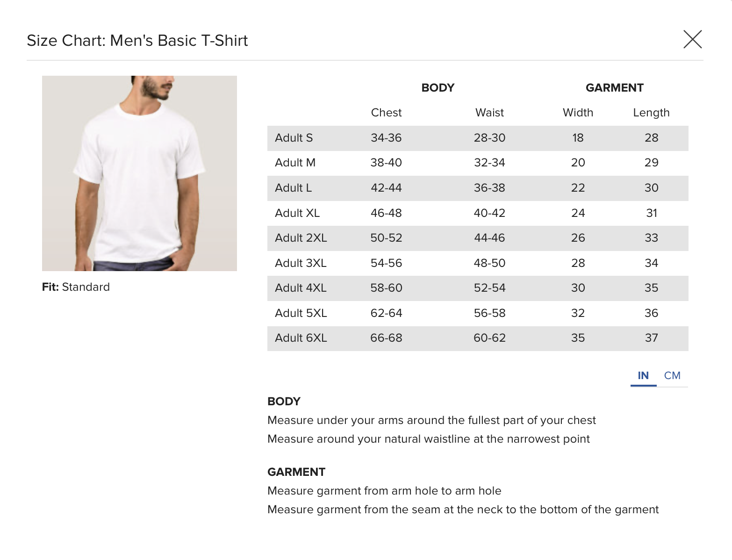Select the Adult S row
The width and height of the screenshot is (732, 560).
pos(478,138)
